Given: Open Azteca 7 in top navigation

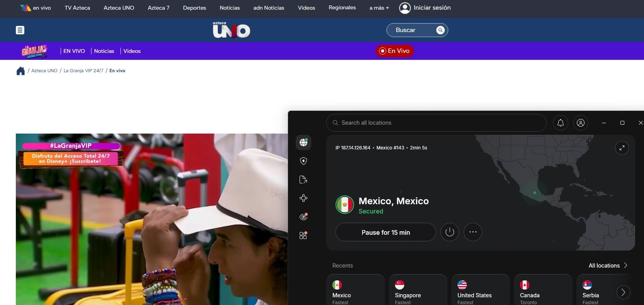Looking at the screenshot, I should [159, 8].
